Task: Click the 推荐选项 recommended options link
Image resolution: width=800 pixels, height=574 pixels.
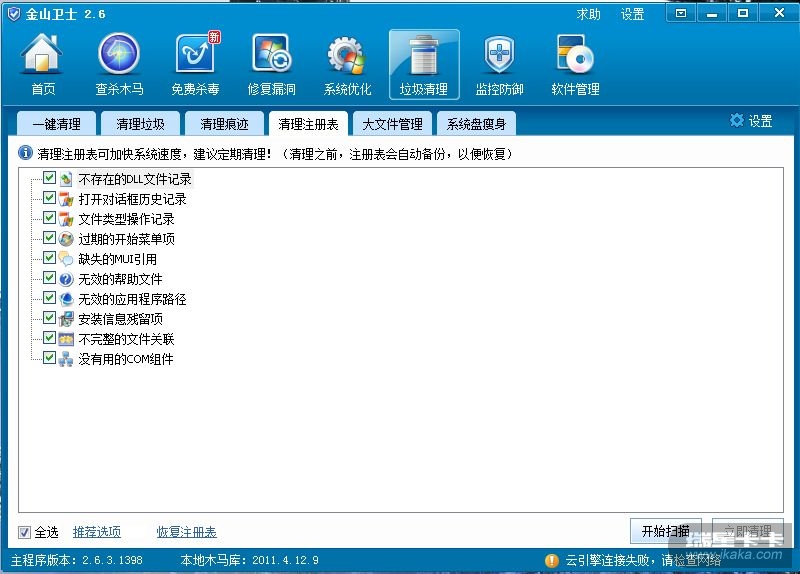Action: click(x=97, y=532)
